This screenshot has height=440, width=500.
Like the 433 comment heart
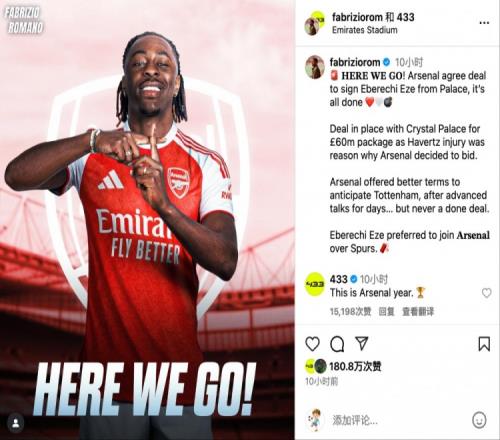coord(486,293)
